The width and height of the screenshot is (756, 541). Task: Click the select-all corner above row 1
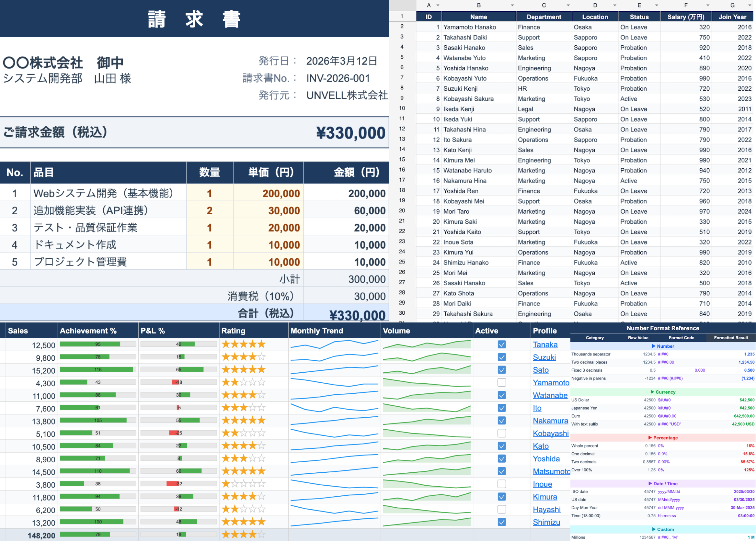[x=402, y=5]
